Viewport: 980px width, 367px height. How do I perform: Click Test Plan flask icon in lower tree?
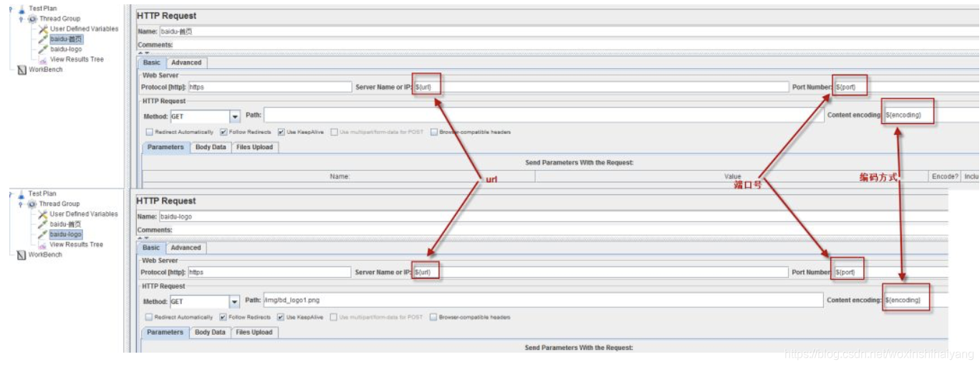tap(21, 194)
